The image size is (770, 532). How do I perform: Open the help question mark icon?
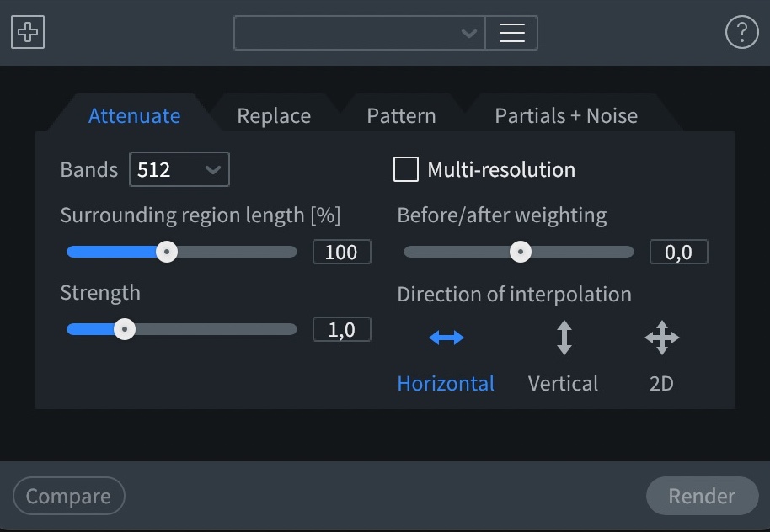tap(741, 32)
